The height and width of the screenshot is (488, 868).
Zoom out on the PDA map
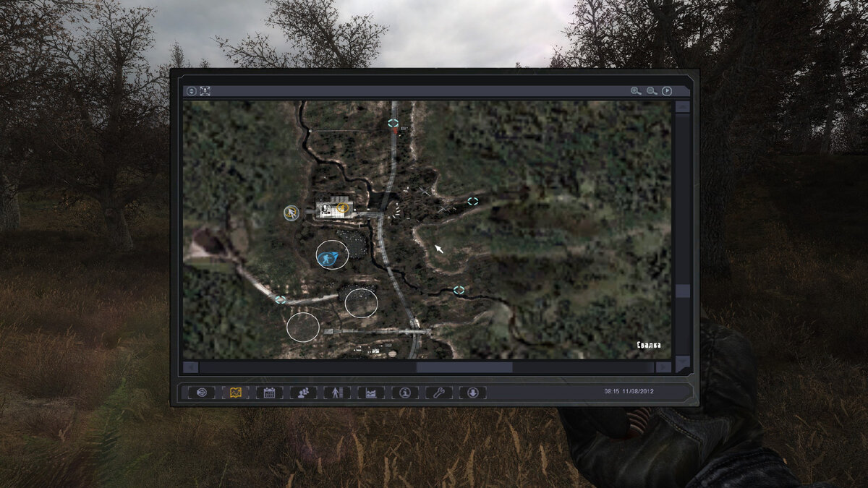click(652, 91)
